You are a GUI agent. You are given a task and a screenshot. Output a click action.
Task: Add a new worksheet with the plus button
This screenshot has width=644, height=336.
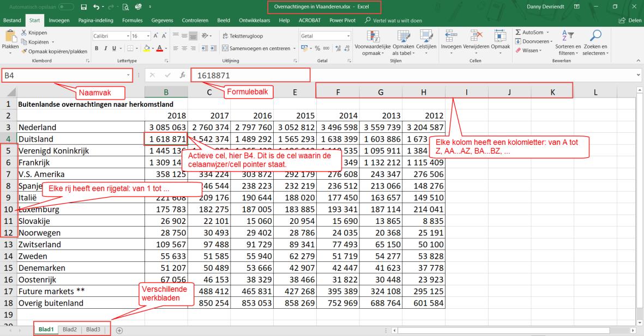pos(118,329)
